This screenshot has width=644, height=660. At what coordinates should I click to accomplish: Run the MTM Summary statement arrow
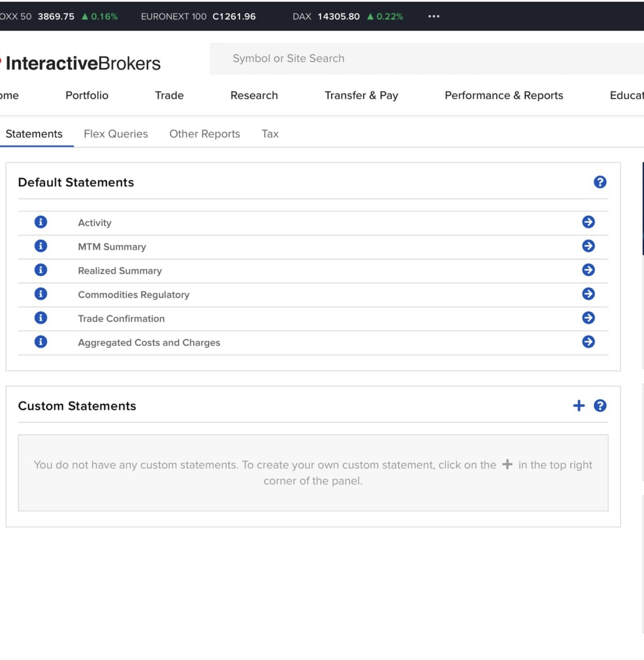(x=588, y=246)
